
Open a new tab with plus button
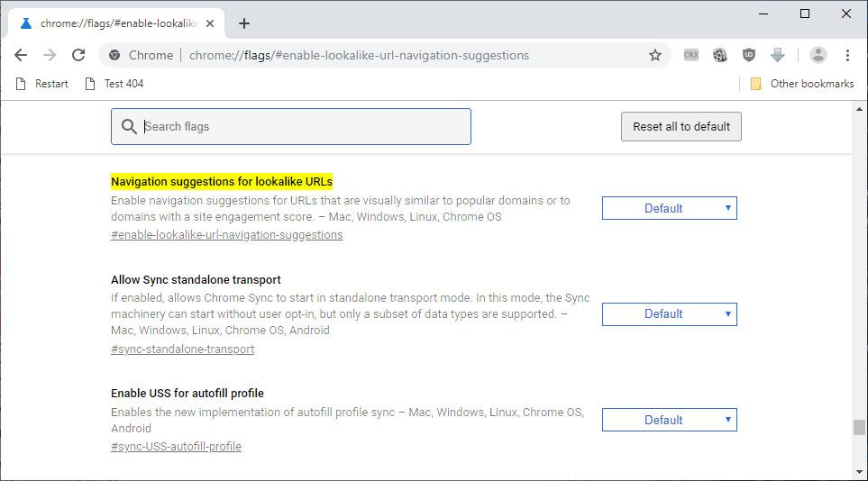244,23
